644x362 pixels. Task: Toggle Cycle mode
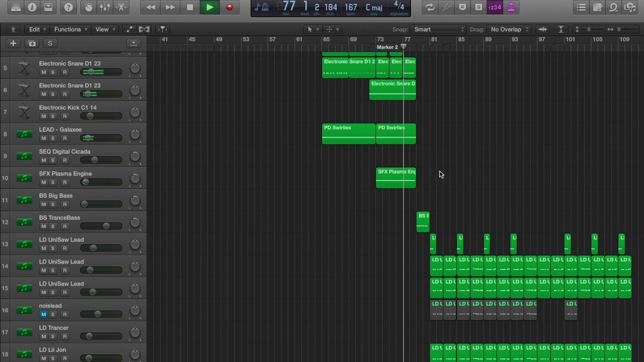pyautogui.click(x=430, y=7)
